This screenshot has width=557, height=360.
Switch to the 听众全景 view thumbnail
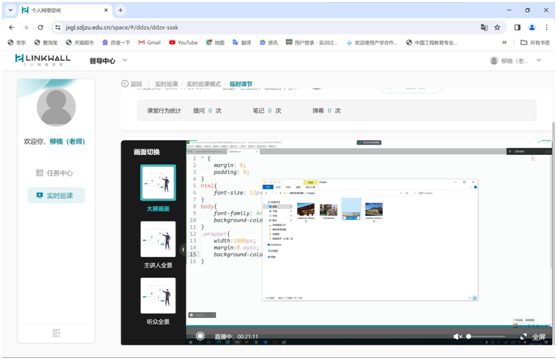pos(158,296)
